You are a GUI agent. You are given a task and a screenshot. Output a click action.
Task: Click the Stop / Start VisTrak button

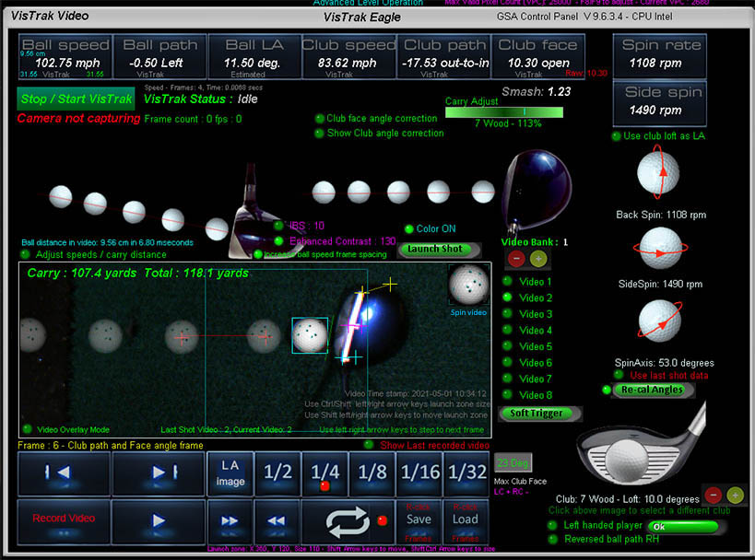pos(77,99)
